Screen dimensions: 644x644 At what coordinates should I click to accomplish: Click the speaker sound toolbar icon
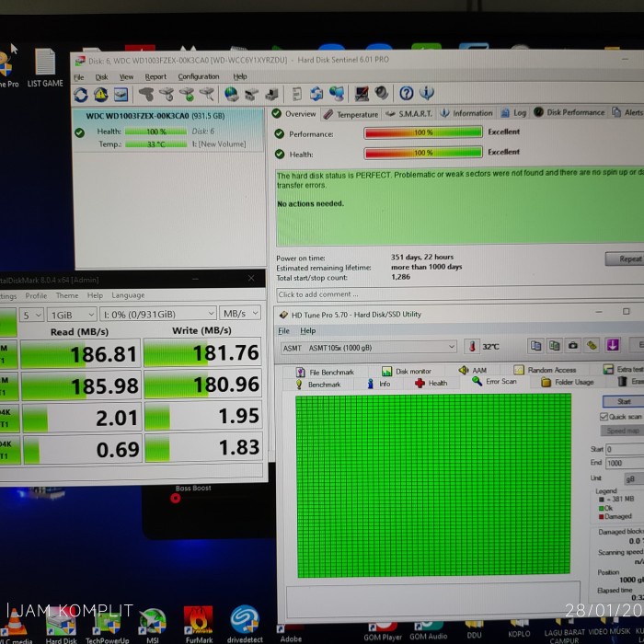[382, 93]
